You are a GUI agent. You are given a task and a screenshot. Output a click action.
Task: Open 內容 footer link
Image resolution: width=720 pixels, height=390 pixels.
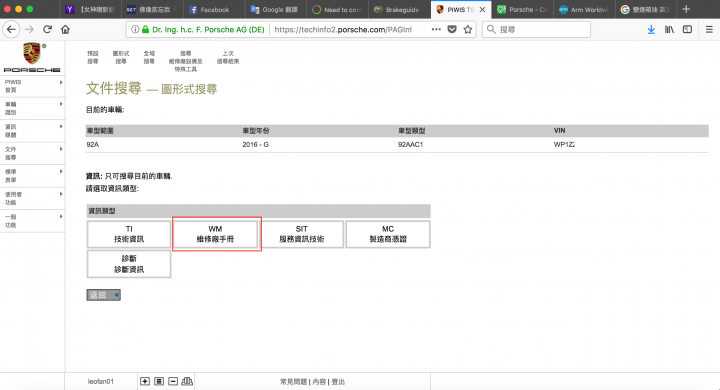(319, 382)
